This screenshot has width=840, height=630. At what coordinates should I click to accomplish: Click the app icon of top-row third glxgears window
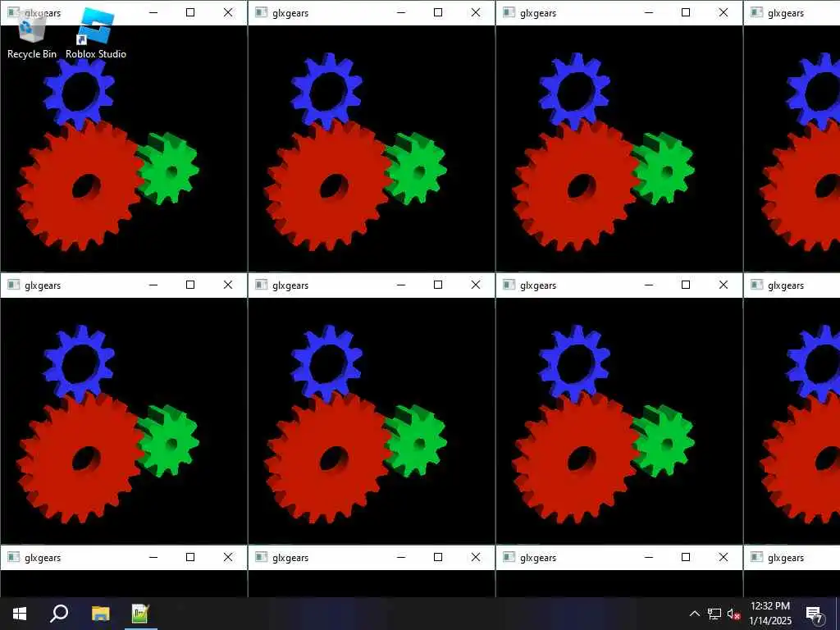pos(509,13)
